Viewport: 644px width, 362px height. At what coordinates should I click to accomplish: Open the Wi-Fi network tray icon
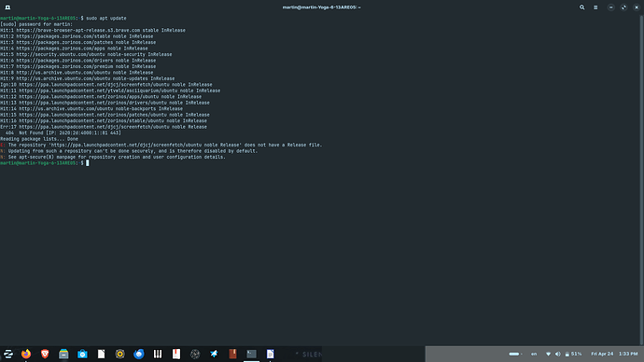click(548, 354)
